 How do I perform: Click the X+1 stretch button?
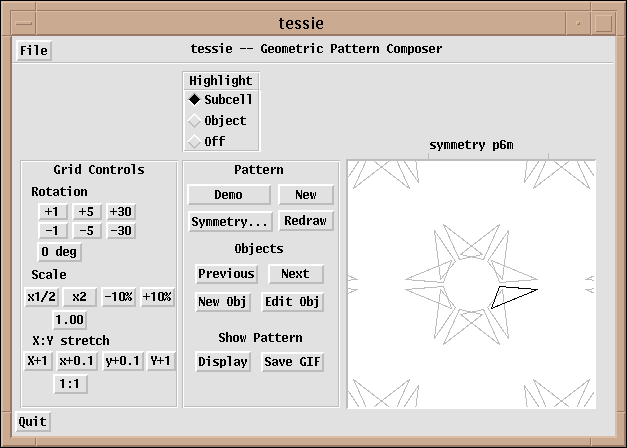tap(38, 362)
